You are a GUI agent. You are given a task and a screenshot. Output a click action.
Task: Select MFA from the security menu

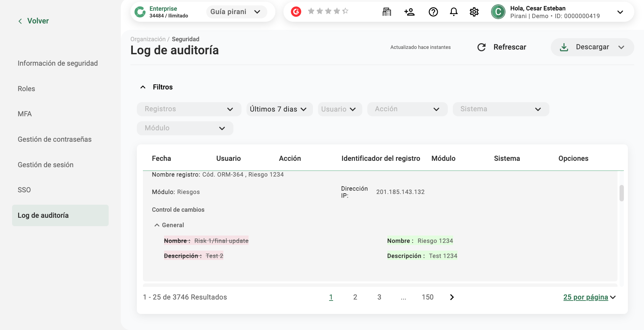(x=25, y=114)
